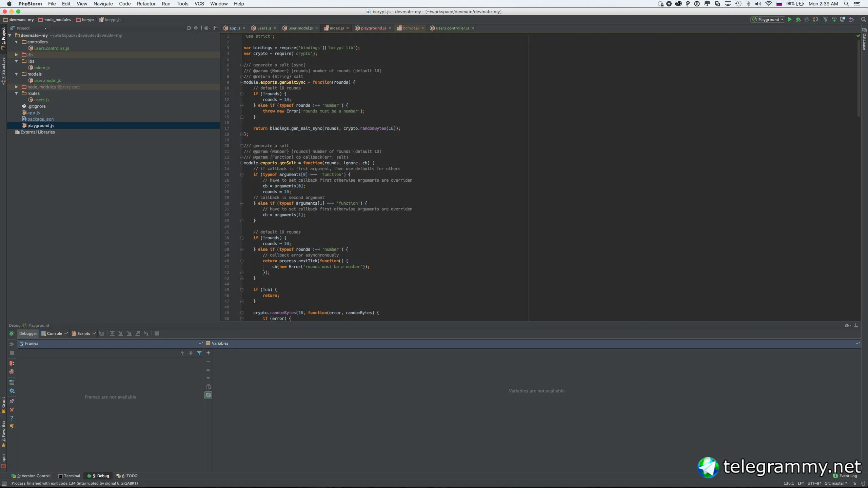The image size is (868, 488).
Task: Click scroll from source target icon
Action: click(189, 28)
